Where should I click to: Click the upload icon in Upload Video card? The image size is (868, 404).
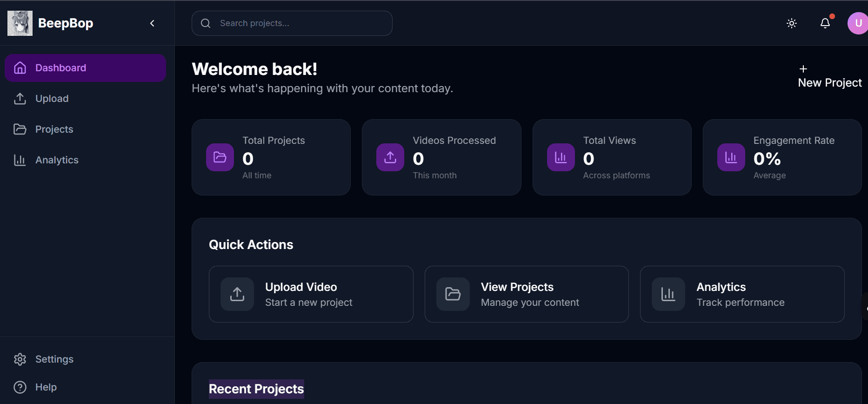point(237,294)
